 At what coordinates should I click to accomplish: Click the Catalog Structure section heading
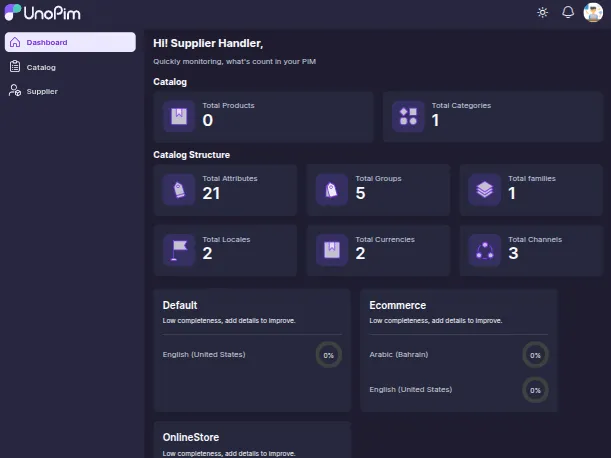(x=191, y=155)
